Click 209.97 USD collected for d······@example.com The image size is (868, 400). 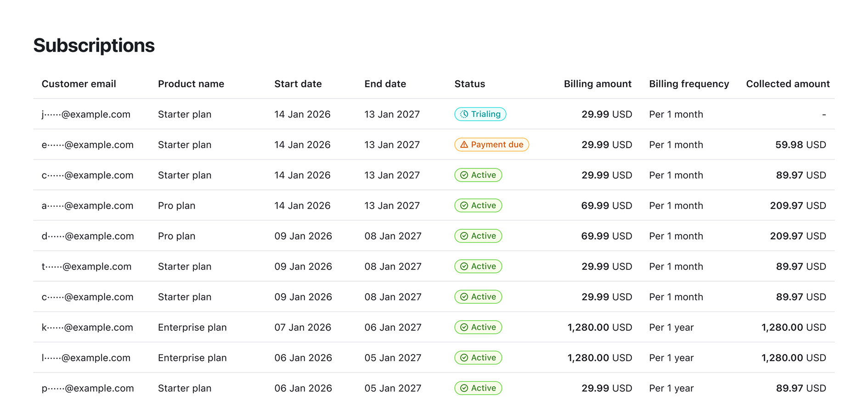click(798, 236)
